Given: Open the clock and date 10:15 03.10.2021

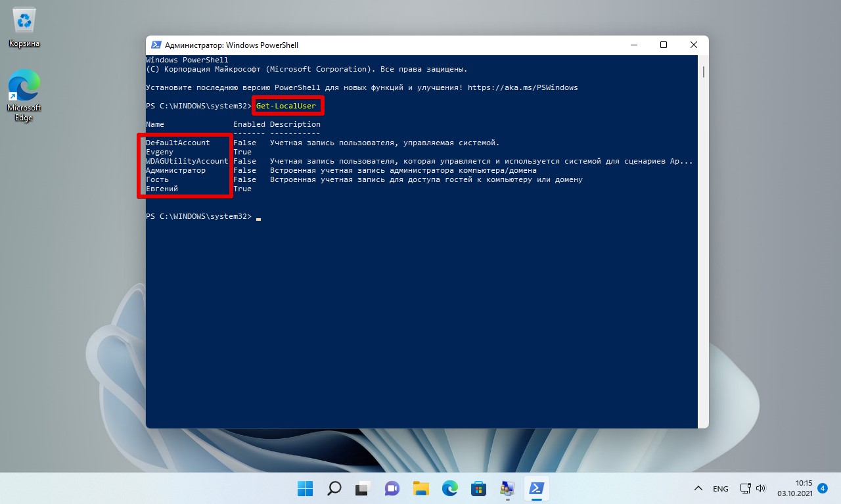Looking at the screenshot, I should [x=795, y=488].
